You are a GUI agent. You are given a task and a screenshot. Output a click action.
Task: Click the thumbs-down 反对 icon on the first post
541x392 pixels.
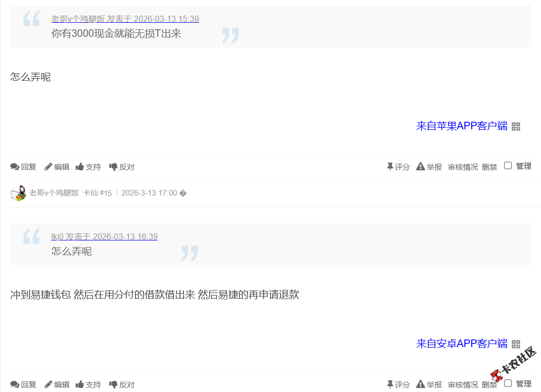click(x=113, y=166)
